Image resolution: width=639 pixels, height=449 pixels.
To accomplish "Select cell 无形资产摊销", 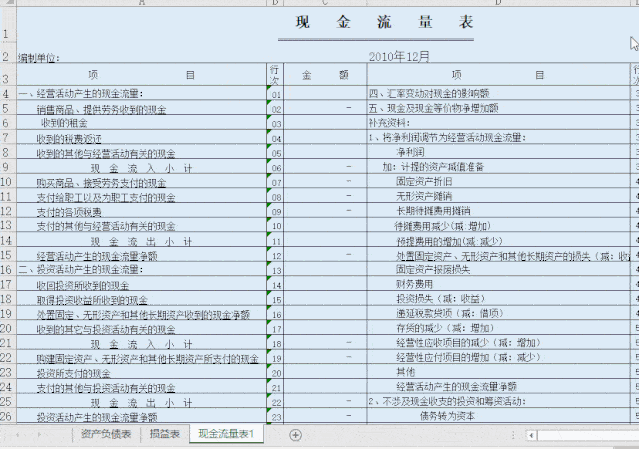I will (x=498, y=196).
